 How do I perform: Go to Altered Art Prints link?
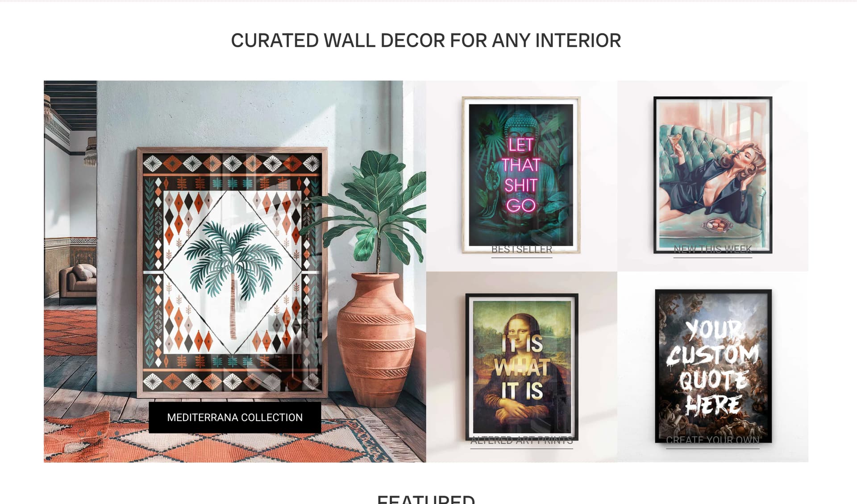click(522, 441)
